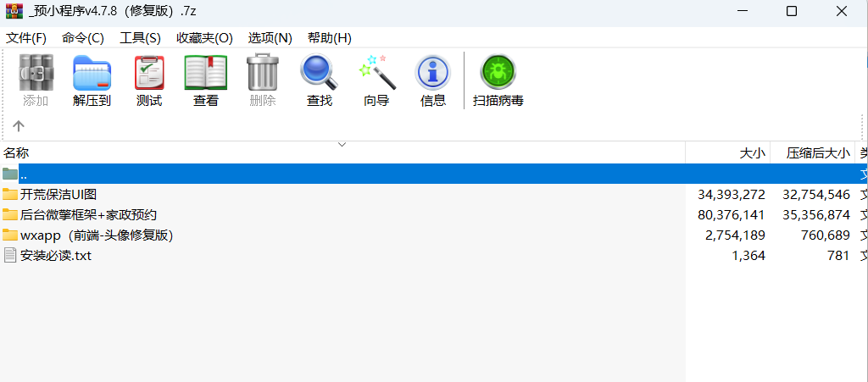The width and height of the screenshot is (868, 382).
Task: Open the 文件(F) menu
Action: click(26, 38)
